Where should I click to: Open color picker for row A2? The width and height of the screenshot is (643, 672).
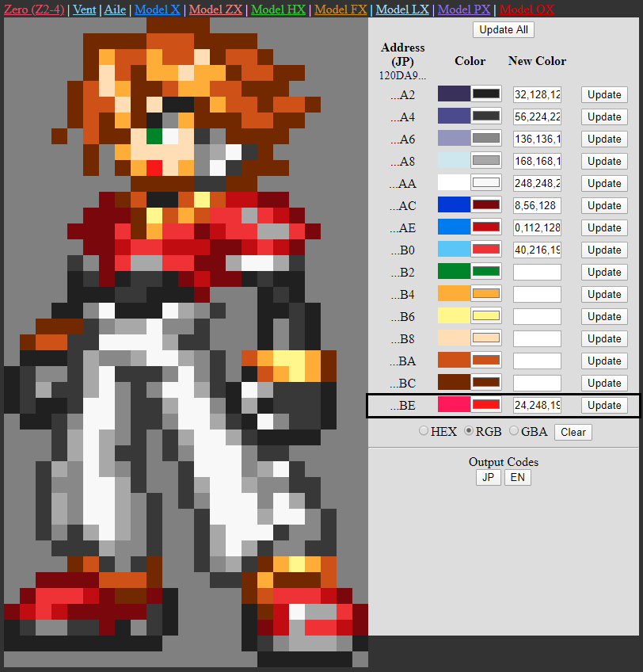(485, 94)
